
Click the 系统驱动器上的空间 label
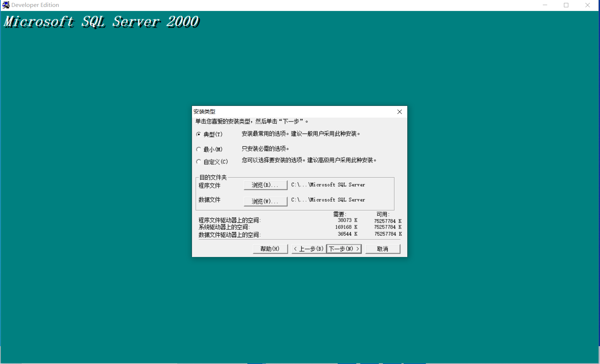224,227
